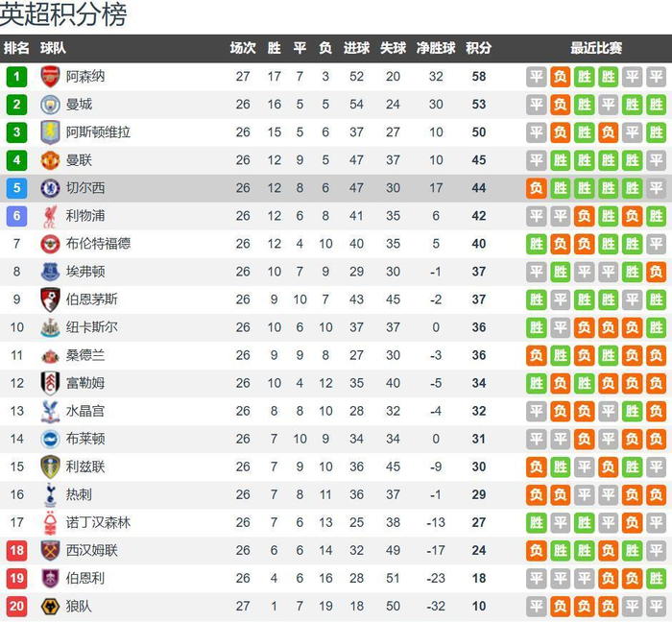Click the Arsenal club crest icon
This screenshot has width=672, height=622.
50,77
